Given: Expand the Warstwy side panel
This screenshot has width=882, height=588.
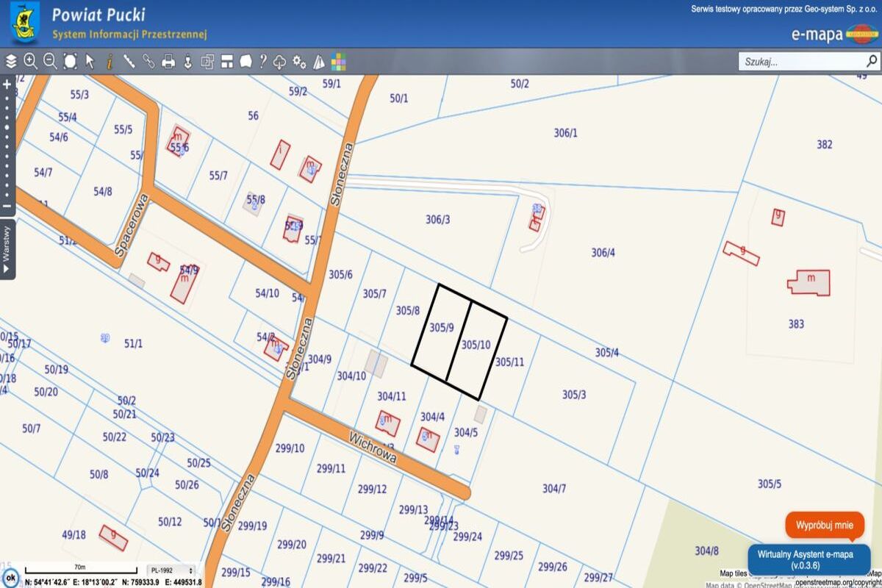Looking at the screenshot, I should click(7, 250).
